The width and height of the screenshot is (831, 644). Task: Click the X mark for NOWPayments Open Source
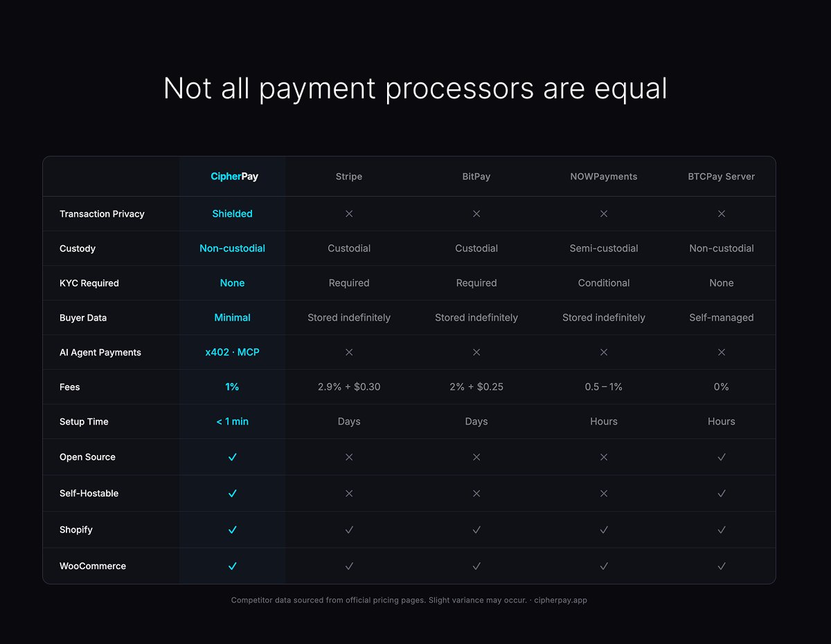[x=604, y=457]
